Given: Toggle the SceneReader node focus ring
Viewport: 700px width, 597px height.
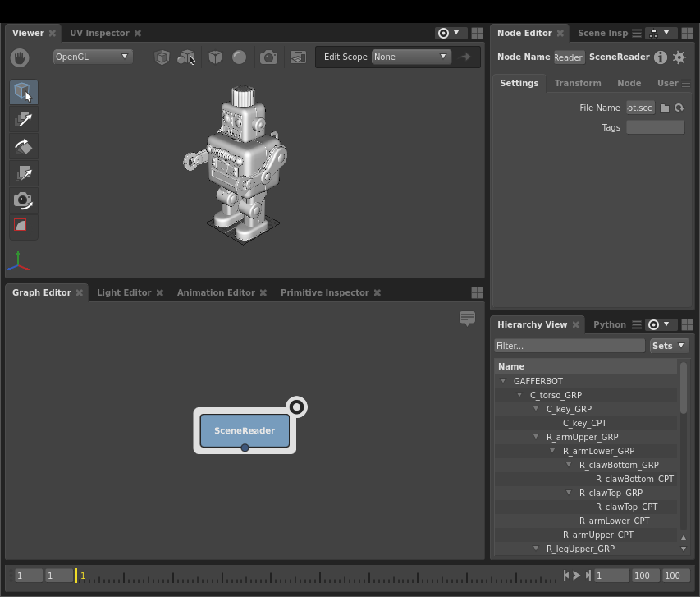Looking at the screenshot, I should pos(296,406).
